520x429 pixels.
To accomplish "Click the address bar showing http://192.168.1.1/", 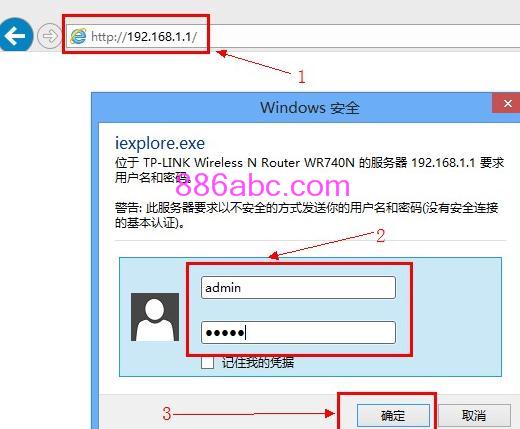I will [x=293, y=36].
